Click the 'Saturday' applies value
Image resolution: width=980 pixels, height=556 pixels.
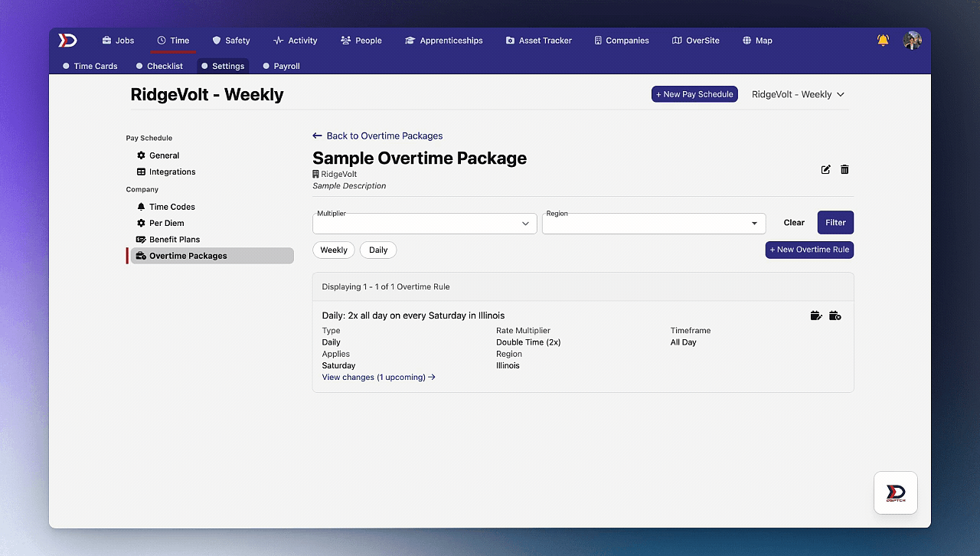pos(338,365)
